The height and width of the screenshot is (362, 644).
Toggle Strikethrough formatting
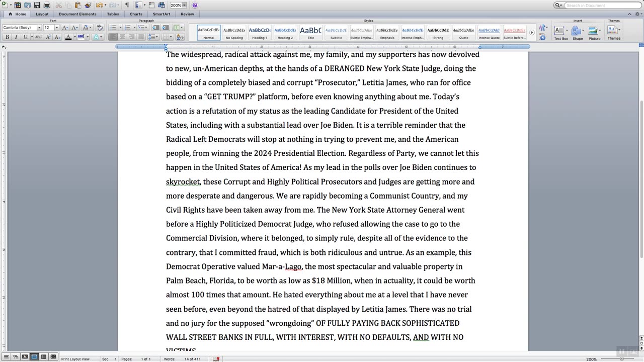[39, 37]
